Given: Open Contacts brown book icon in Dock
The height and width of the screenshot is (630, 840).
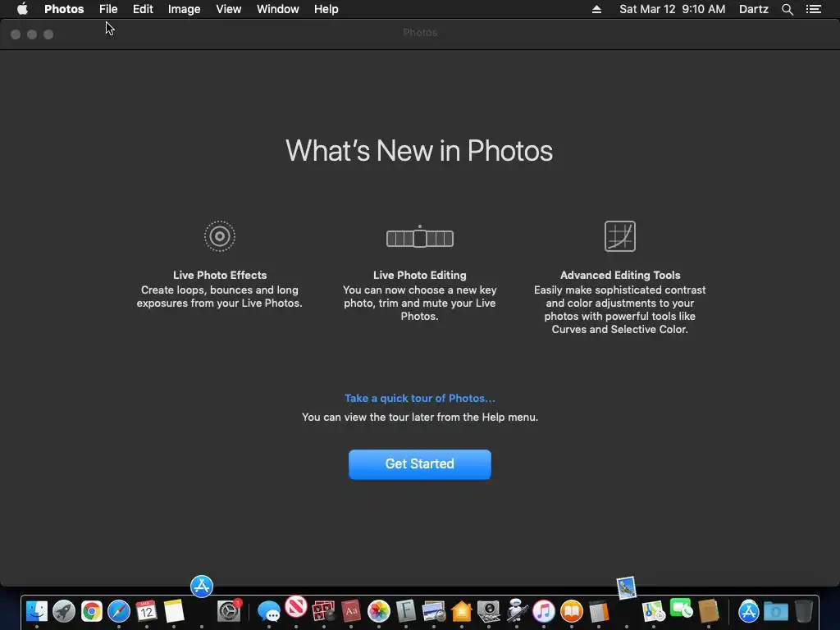Looking at the screenshot, I should tap(708, 610).
